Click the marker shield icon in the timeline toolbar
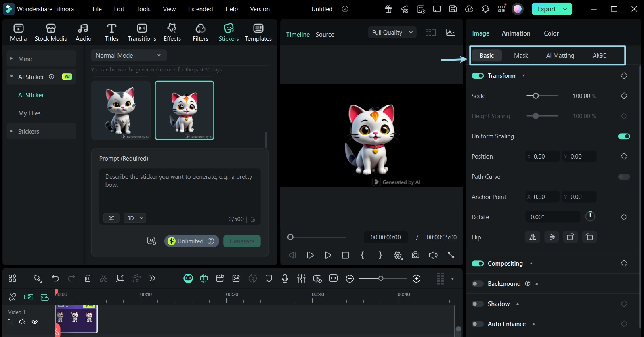Image resolution: width=644 pixels, height=337 pixels. [269, 278]
